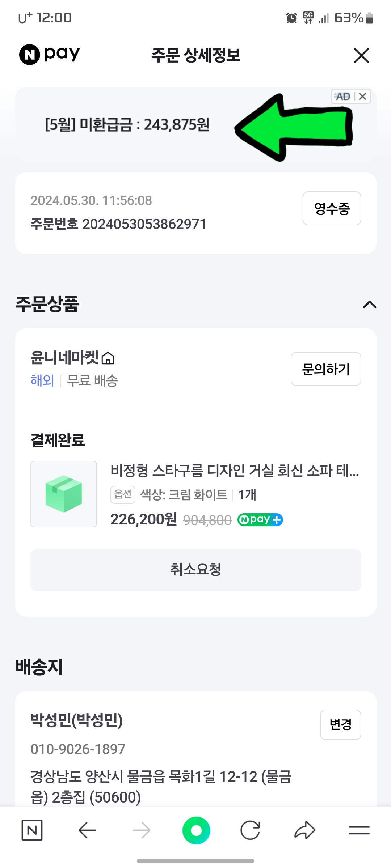The height and width of the screenshot is (868, 391).
Task: Tap the N Pay logo
Action: pos(50,55)
